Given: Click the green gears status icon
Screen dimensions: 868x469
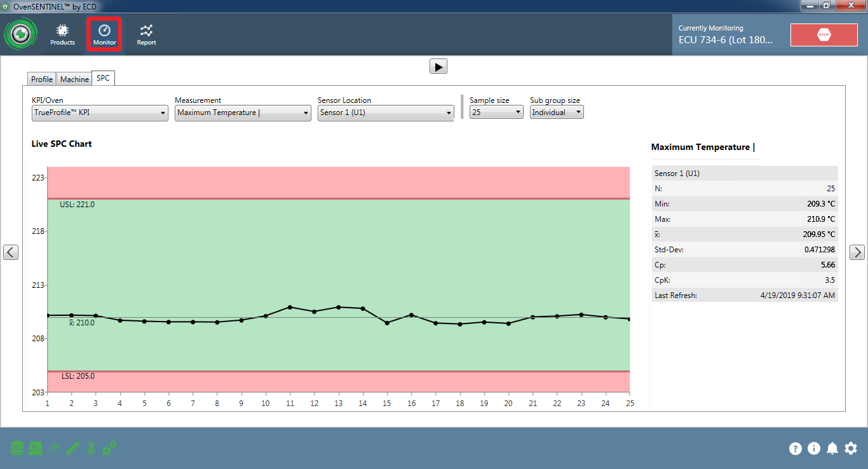Looking at the screenshot, I should point(109,449).
